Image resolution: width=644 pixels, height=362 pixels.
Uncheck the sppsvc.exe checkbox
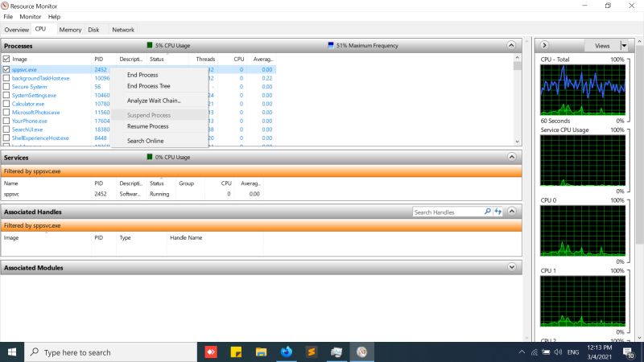[6, 70]
